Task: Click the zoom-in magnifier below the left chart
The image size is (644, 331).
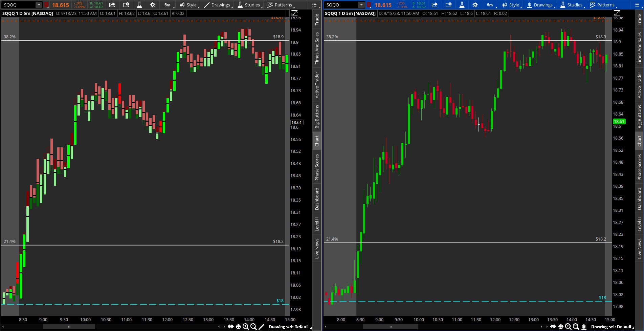Action: [x=246, y=326]
